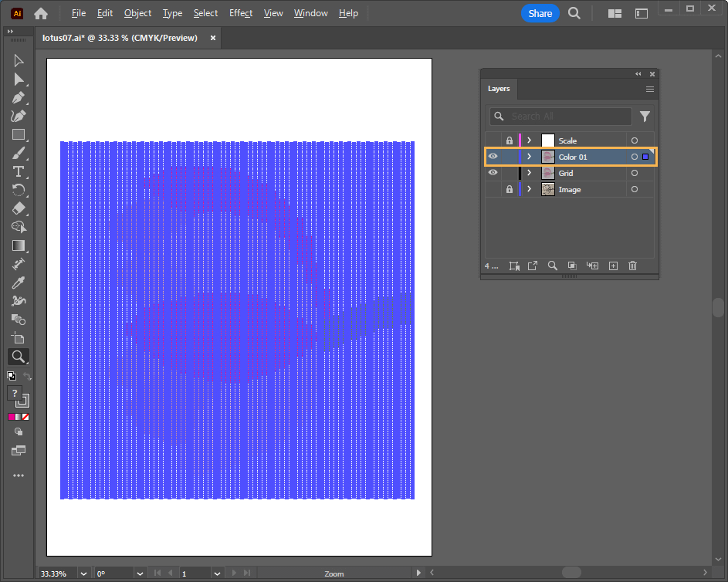
Task: Expand the Image layer contents
Action: tap(529, 189)
